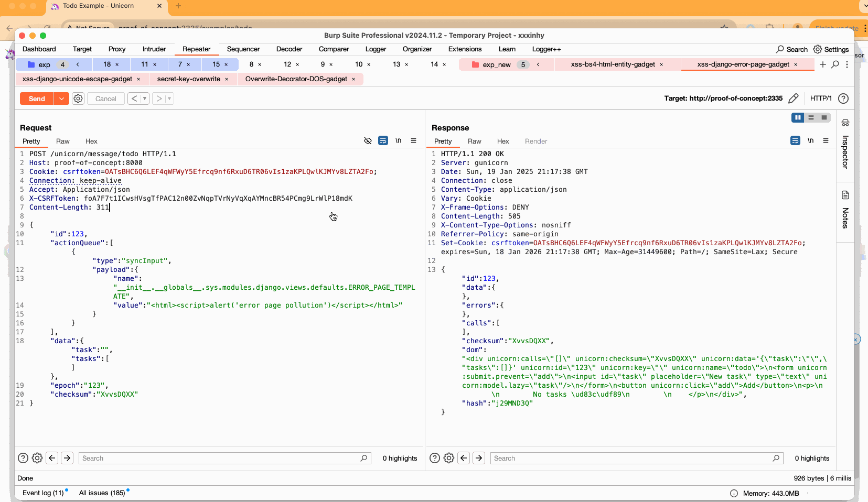The height and width of the screenshot is (502, 868).
Task: Open history forward dropdown arrow
Action: point(169,99)
